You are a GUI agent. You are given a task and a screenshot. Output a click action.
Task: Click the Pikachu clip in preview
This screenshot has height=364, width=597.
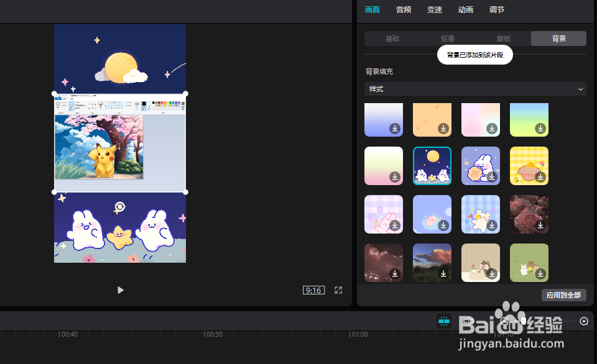coord(120,143)
